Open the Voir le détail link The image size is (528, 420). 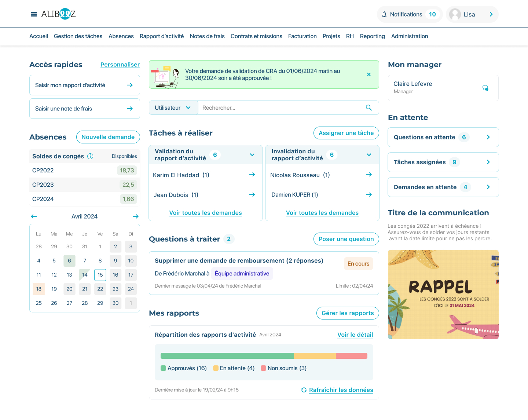355,335
